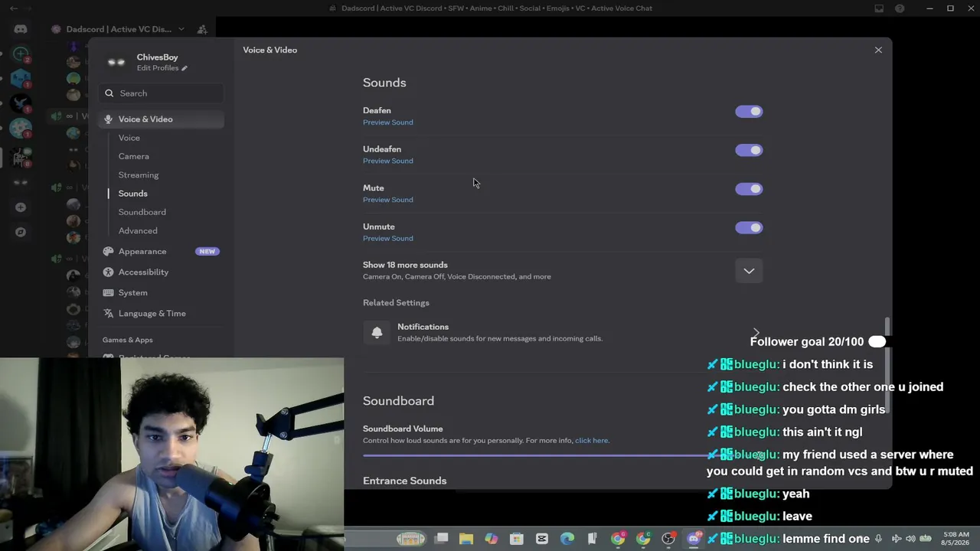Click the Task View icon in the taskbar

point(442,539)
